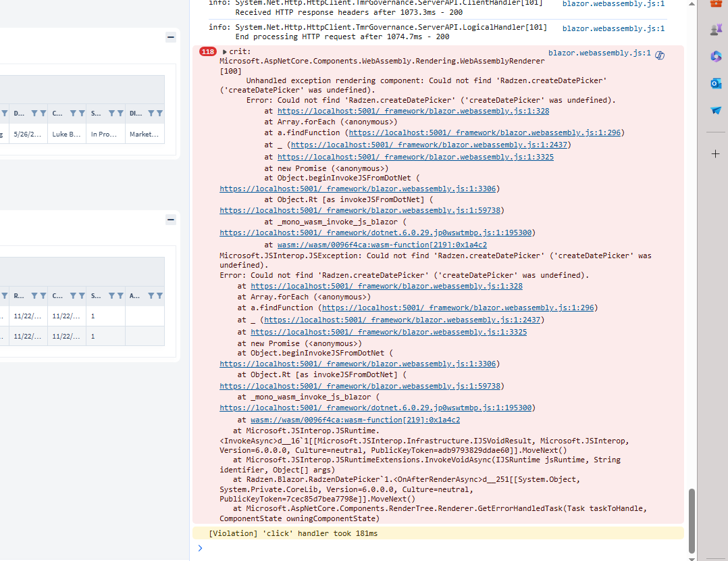Collapse the lower panel with minus button
Screen dimensions: 728x561
click(x=171, y=220)
